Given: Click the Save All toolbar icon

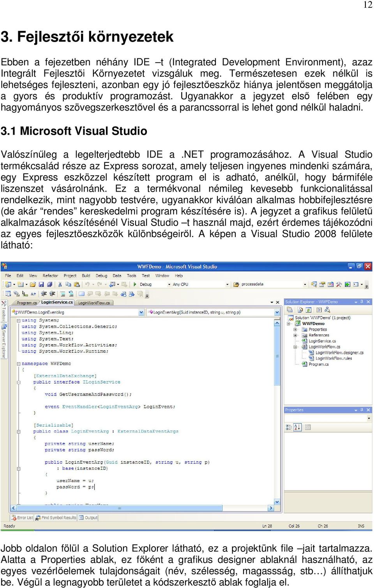Looking at the screenshot, I should [49, 284].
